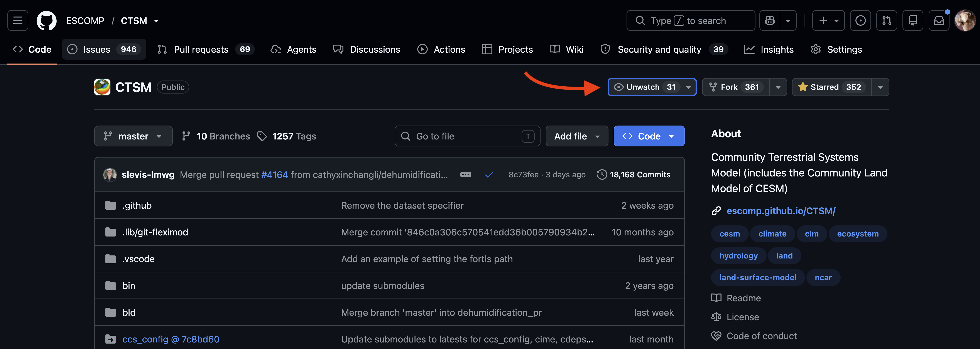The height and width of the screenshot is (349, 980).
Task: Open escomp.github.io/CTSM/ website link
Action: [781, 211]
